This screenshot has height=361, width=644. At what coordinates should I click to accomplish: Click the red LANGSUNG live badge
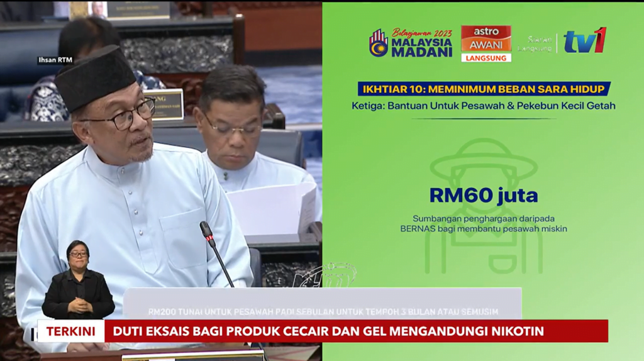(x=486, y=58)
